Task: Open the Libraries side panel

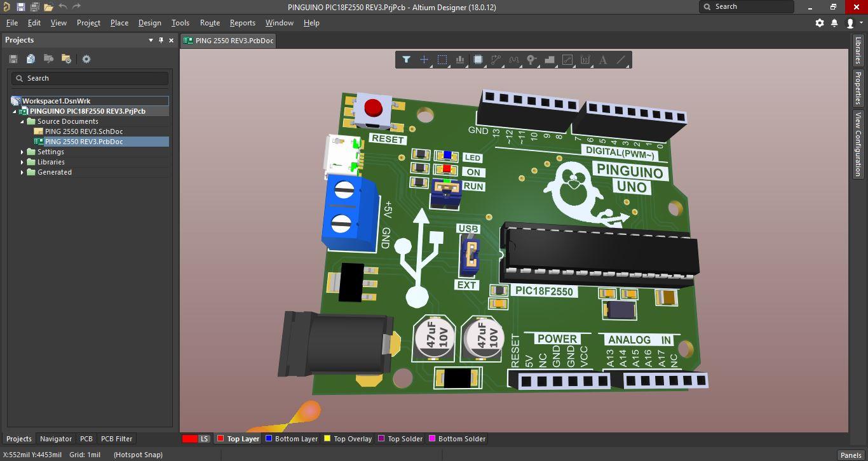Action: [x=858, y=50]
